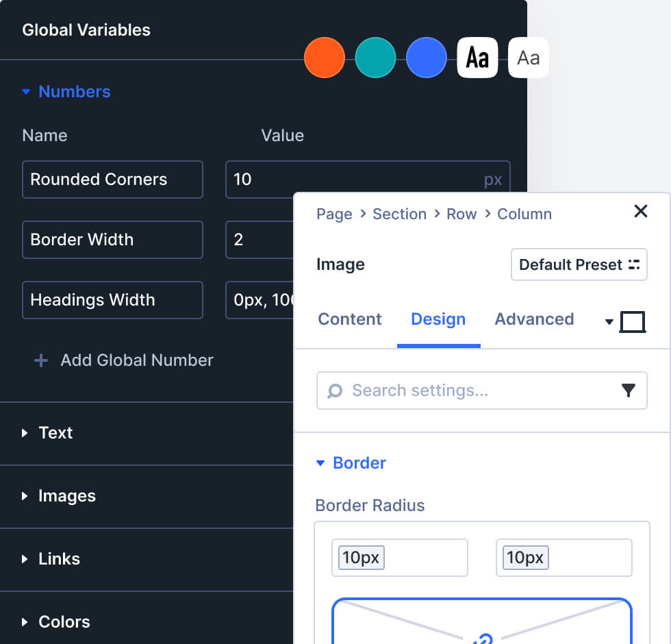The image size is (671, 644).
Task: Click the Column breadcrumb link
Action: 524,214
